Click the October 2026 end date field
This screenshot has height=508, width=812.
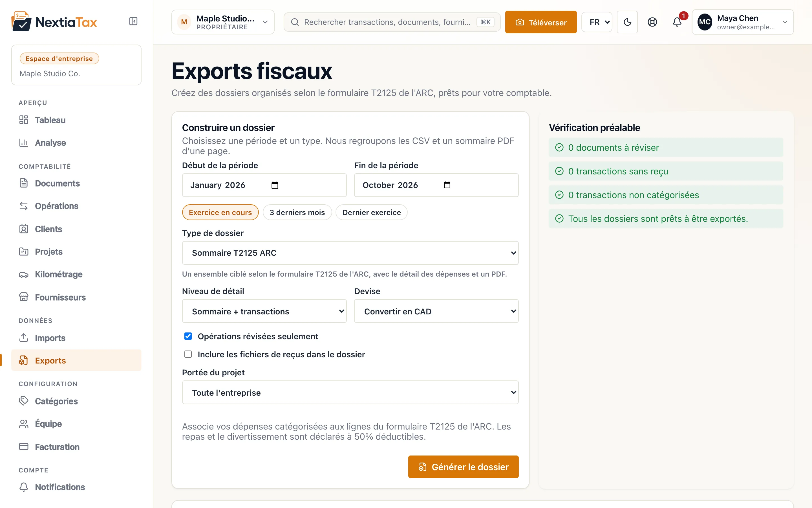point(436,185)
